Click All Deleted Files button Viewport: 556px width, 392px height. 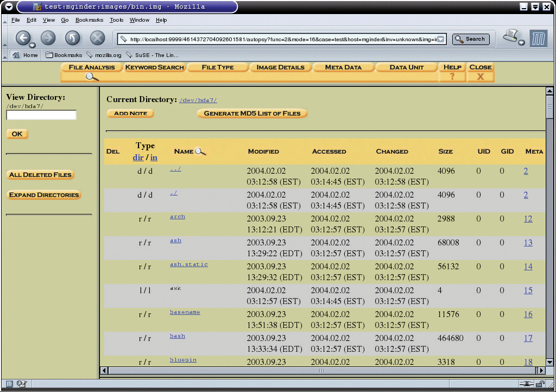pos(40,175)
